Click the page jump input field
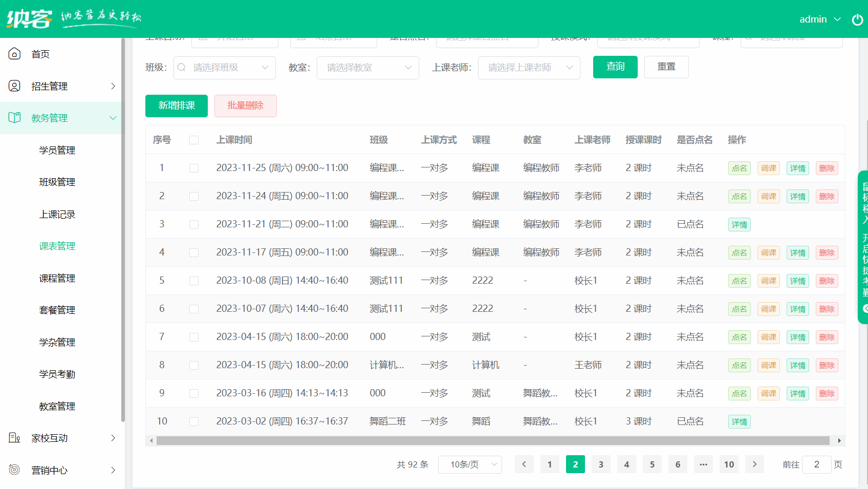The width and height of the screenshot is (868, 489). 816,464
